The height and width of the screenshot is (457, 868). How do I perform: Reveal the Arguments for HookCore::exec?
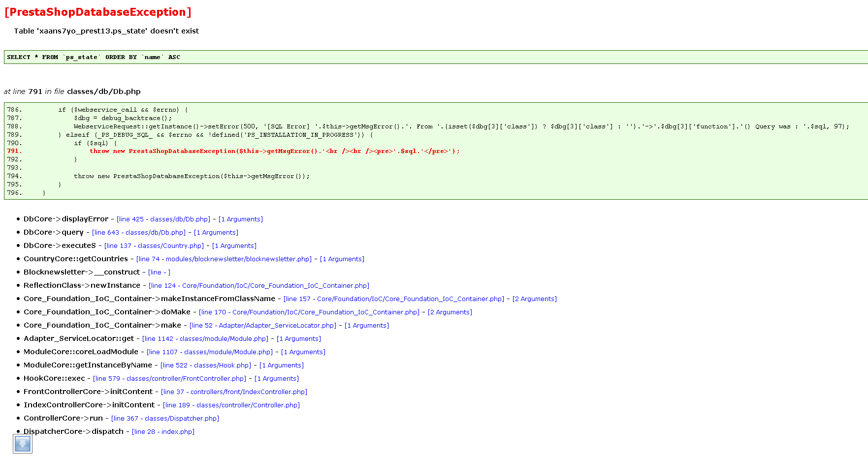pos(277,379)
